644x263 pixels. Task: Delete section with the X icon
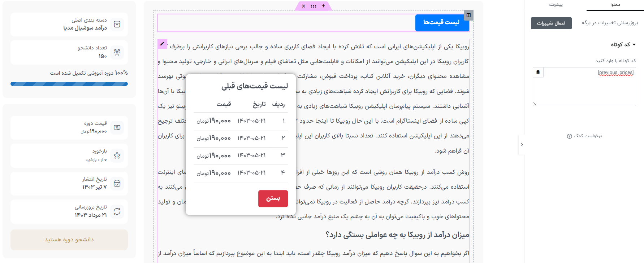303,6
